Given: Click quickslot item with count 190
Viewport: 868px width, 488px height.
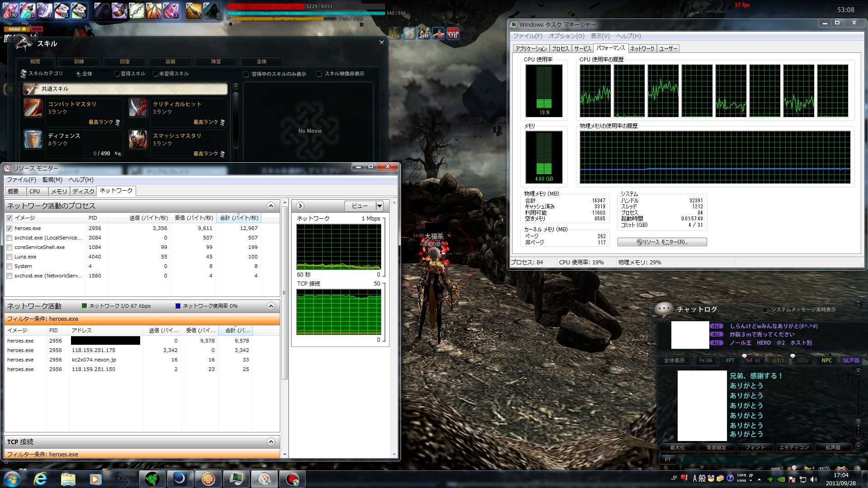Looking at the screenshot, I should pyautogui.click(x=10, y=10).
